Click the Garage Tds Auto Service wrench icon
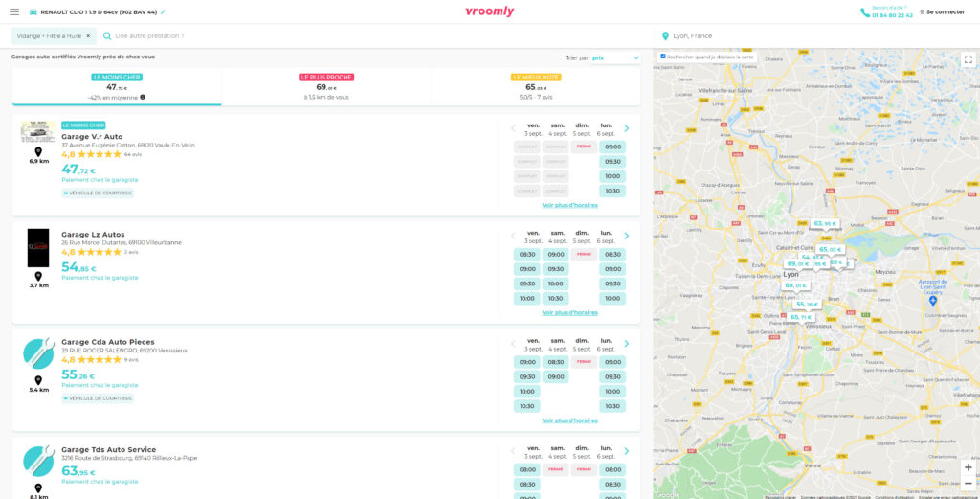This screenshot has width=980, height=499. point(38,462)
